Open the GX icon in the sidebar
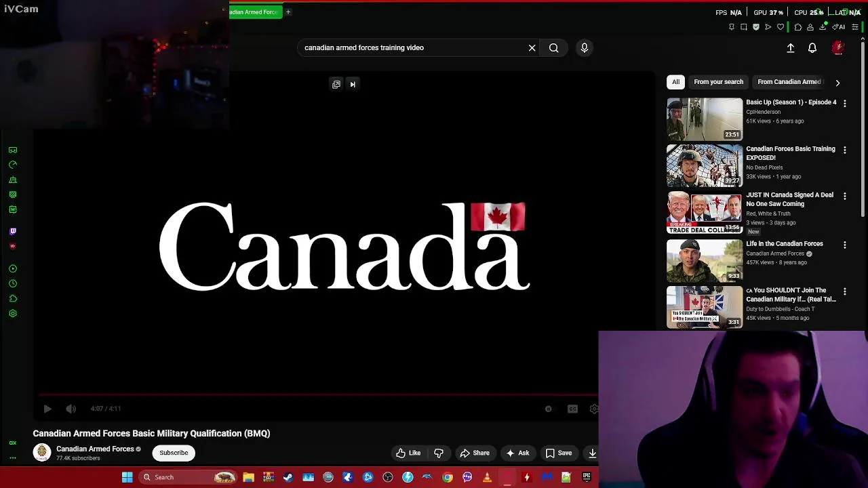This screenshot has height=488, width=868. click(13, 443)
